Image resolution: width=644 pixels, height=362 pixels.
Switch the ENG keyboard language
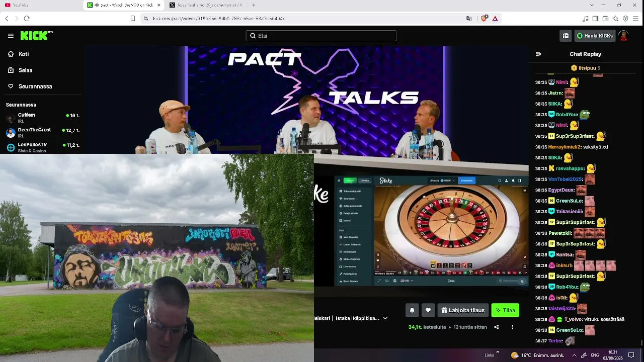point(595,355)
